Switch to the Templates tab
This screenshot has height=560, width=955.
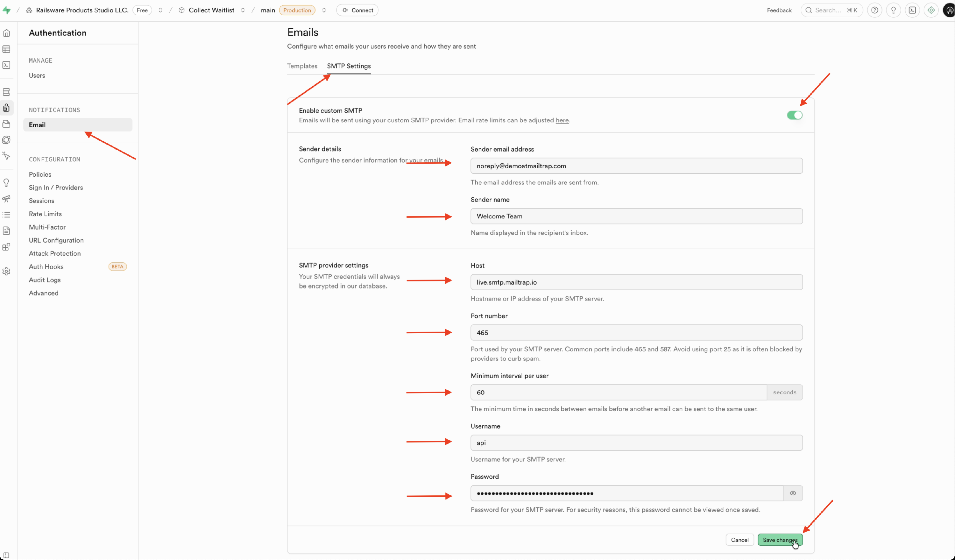coord(302,66)
